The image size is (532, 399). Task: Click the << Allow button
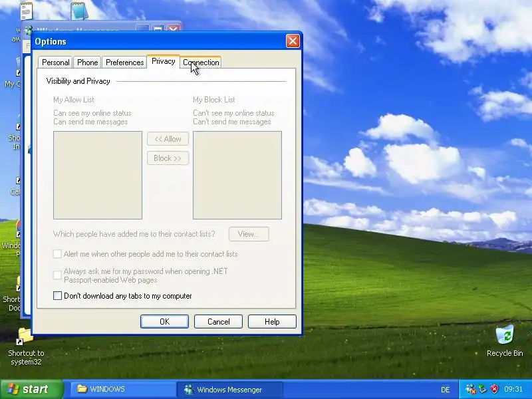pyautogui.click(x=168, y=139)
